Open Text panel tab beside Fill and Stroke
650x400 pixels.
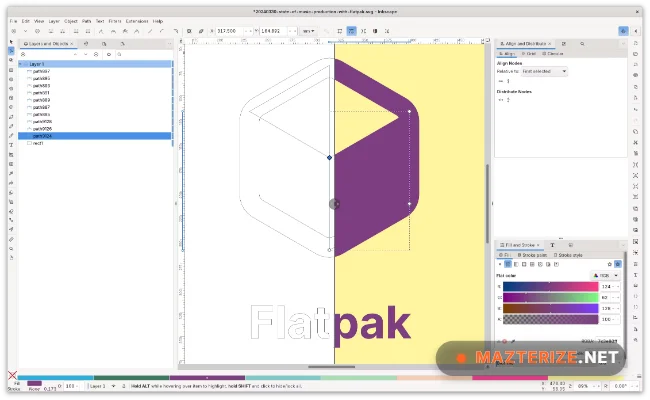click(x=552, y=245)
